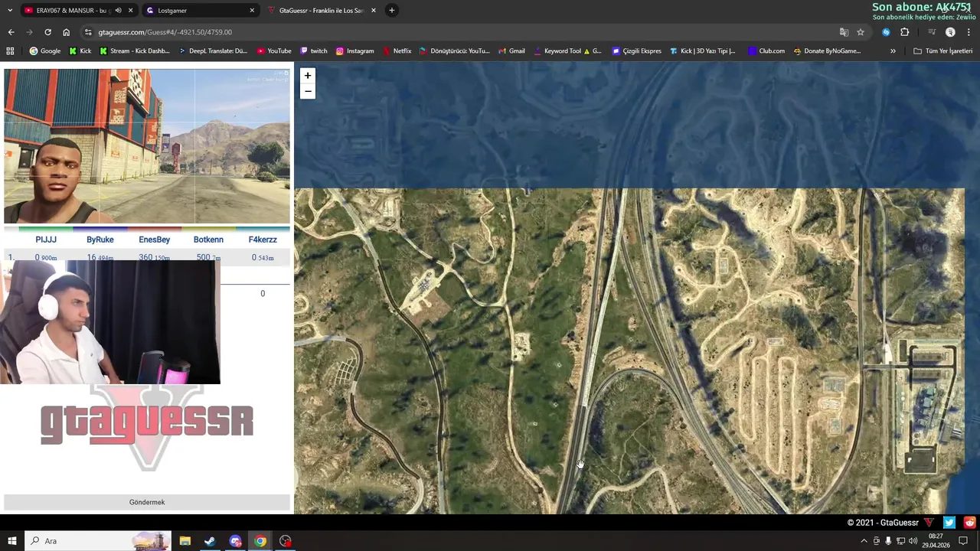Mute the YouTube tab audio icon
980x551 pixels.
pyautogui.click(x=118, y=11)
